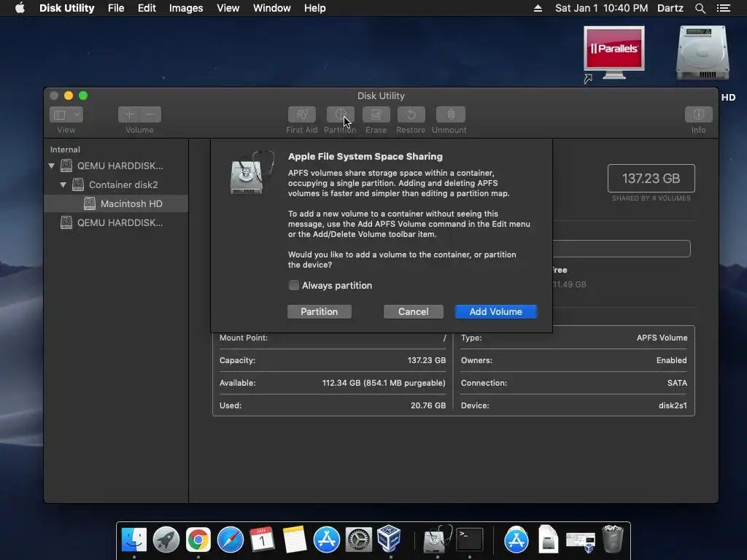Open the Parallels desktop shortcut icon

click(x=614, y=53)
